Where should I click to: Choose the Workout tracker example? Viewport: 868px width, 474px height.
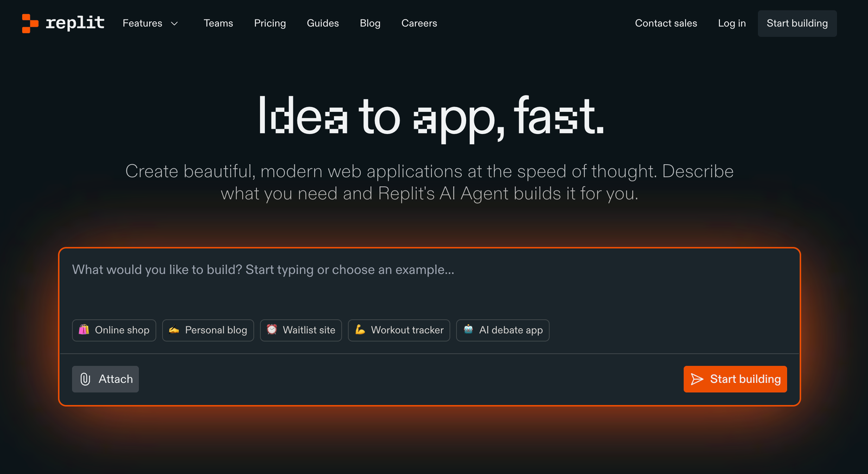click(x=399, y=330)
